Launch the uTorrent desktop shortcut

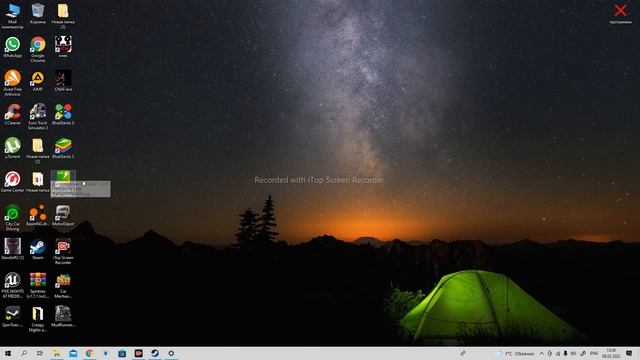pyautogui.click(x=13, y=148)
